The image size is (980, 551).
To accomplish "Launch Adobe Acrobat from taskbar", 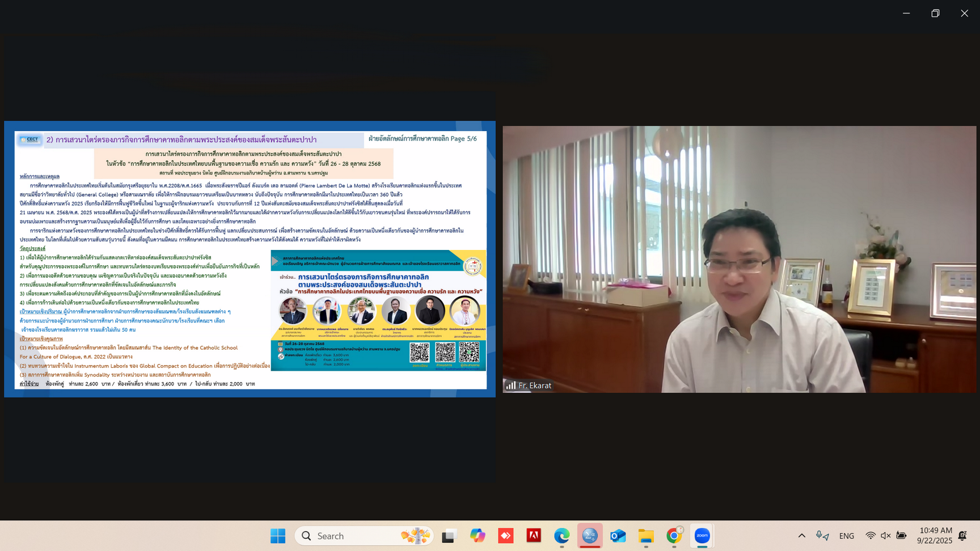I will (x=534, y=536).
